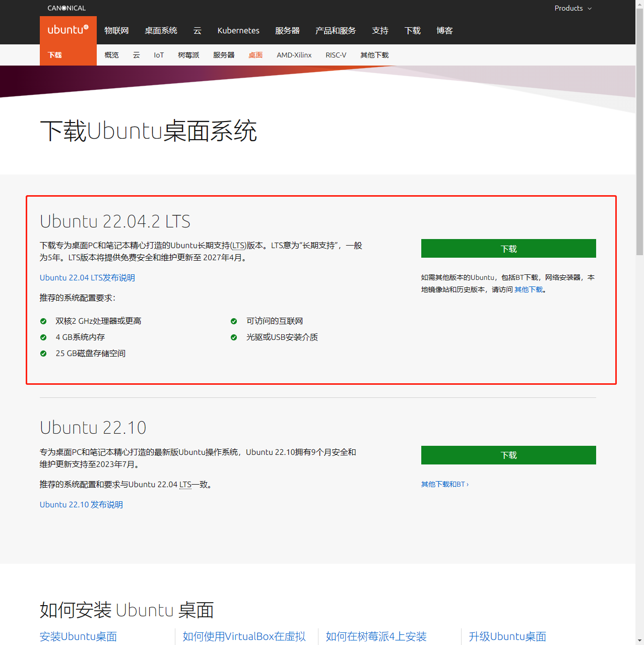Open the Ubuntu logo home link

tap(68, 30)
